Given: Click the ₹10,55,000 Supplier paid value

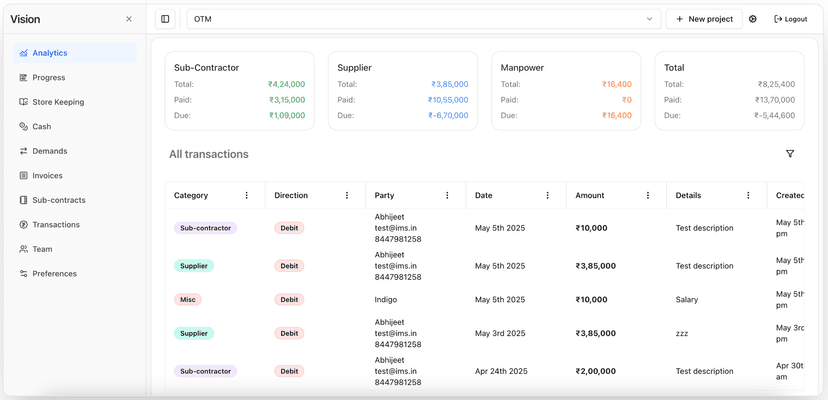Looking at the screenshot, I should coord(448,100).
